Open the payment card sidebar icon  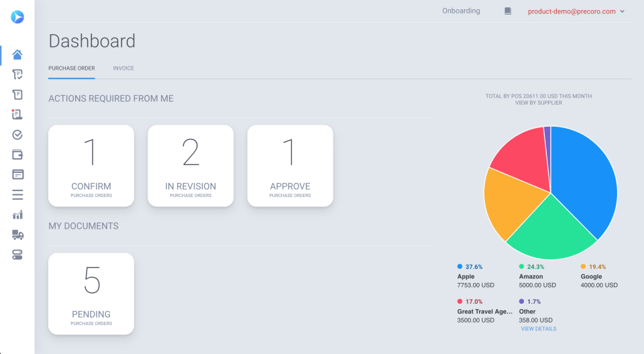tap(17, 174)
